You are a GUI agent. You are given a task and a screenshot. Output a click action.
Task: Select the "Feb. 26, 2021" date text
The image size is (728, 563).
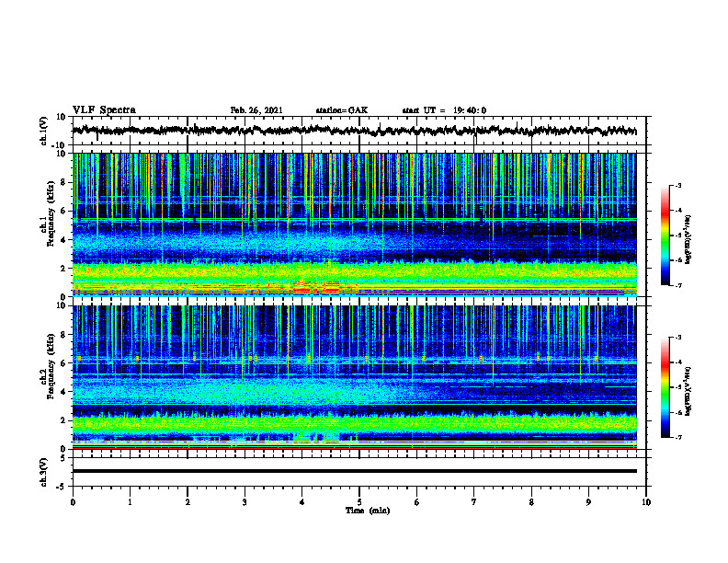[256, 110]
